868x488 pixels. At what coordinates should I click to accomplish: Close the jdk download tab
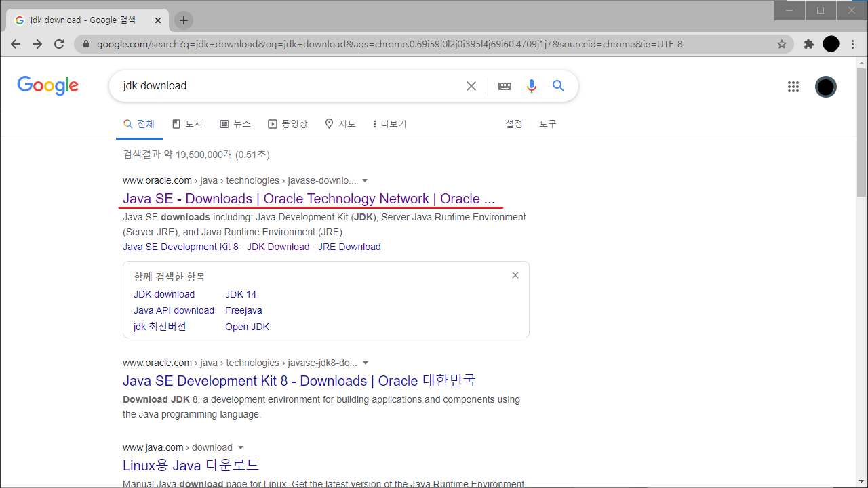[158, 20]
